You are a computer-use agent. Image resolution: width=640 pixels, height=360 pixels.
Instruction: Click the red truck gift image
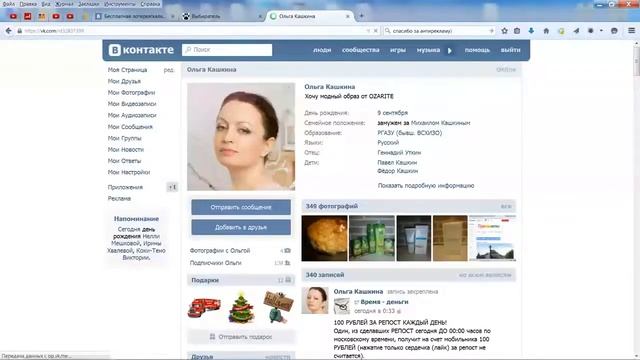click(x=204, y=307)
